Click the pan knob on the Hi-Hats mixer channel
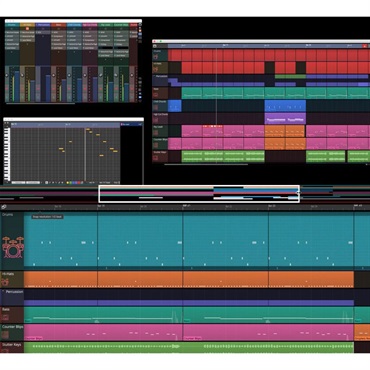Screen dimensions: 370x370 pos(22,75)
